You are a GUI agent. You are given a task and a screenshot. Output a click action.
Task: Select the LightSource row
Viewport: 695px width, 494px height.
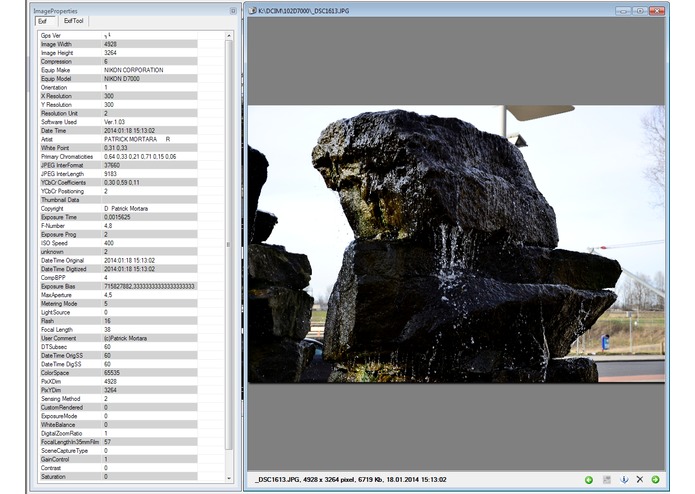click(118, 312)
